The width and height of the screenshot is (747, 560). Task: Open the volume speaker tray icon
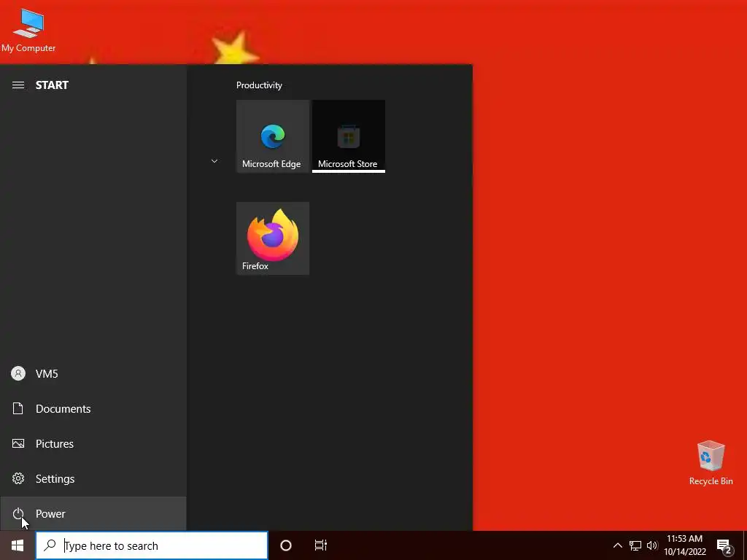(x=652, y=545)
